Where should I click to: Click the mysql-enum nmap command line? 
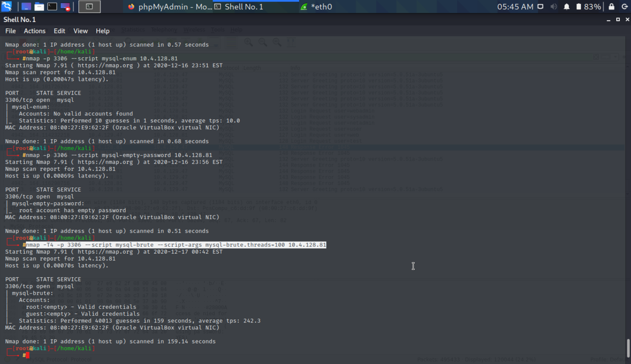coord(102,59)
